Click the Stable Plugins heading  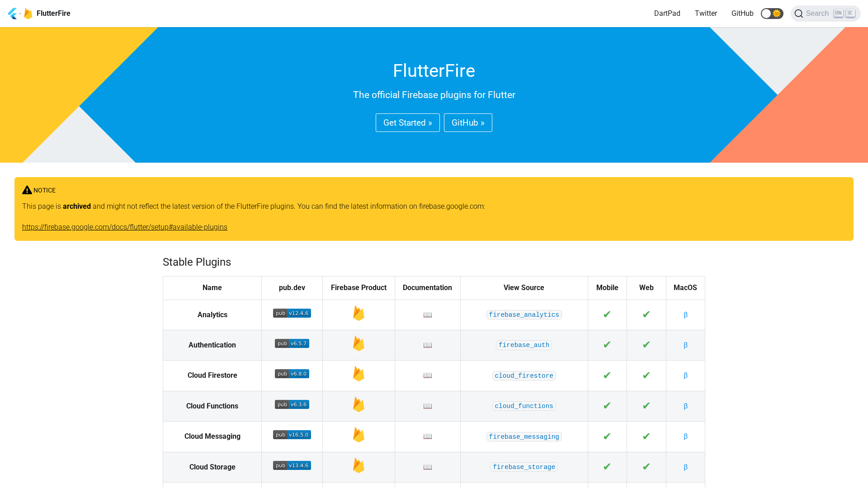pyautogui.click(x=197, y=262)
